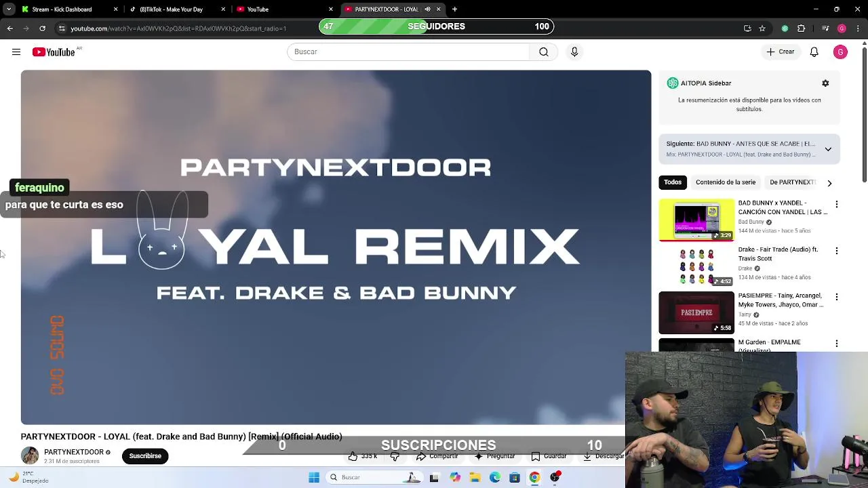The width and height of the screenshot is (868, 488).
Task: Click the Preguntar button
Action: [x=495, y=457]
